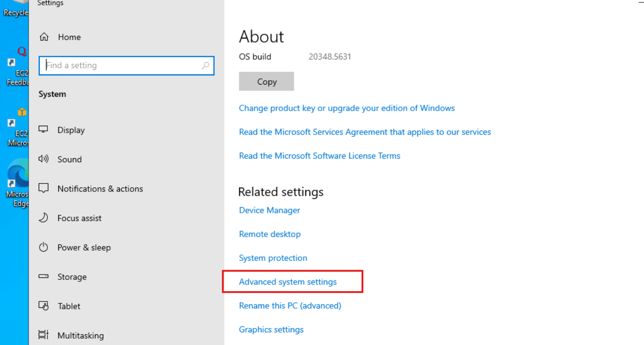
Task: Open Change product key or upgrade edition link
Action: 347,108
